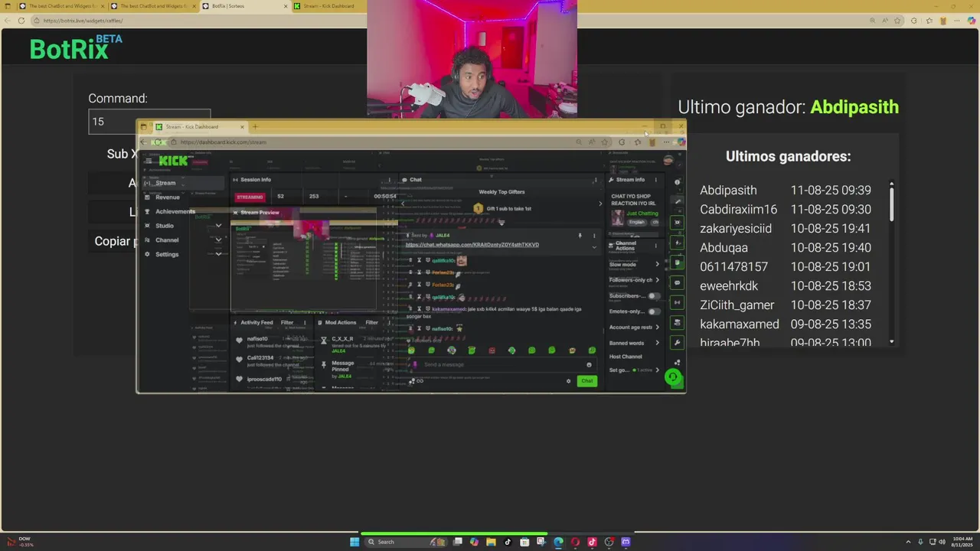The width and height of the screenshot is (980, 551).
Task: Click the Kick logo in dashboard window
Action: [173, 161]
